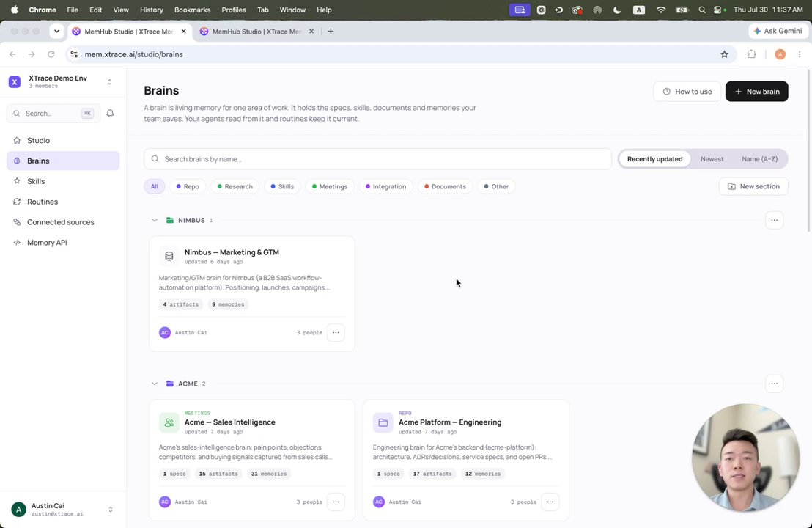Open Nimbus — Marketing & GTM brain title
This screenshot has height=528, width=812.
point(232,252)
